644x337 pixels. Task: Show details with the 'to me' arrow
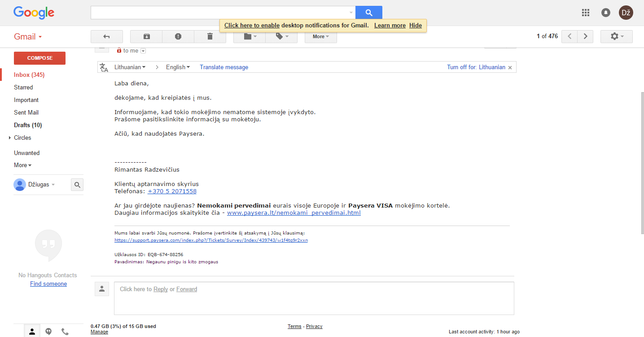pos(143,51)
